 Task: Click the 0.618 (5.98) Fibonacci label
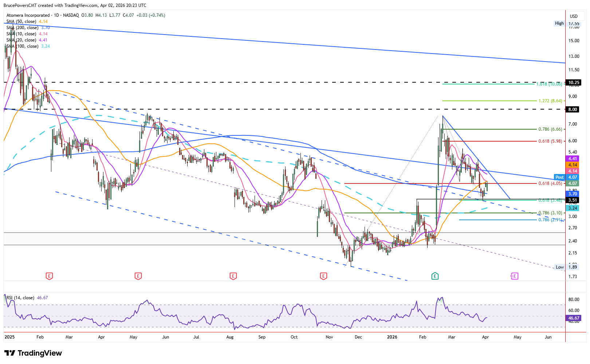click(x=551, y=141)
